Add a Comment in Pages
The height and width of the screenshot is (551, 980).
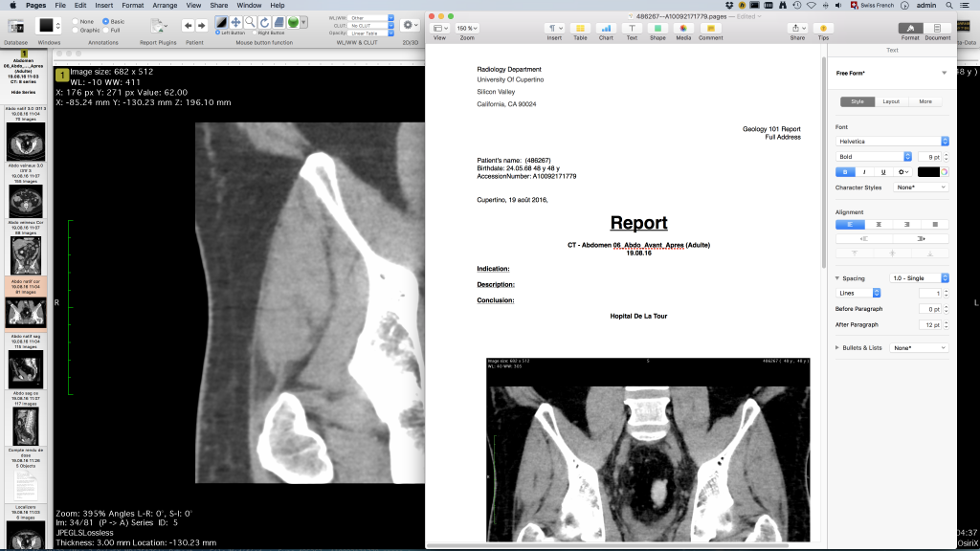click(x=711, y=28)
